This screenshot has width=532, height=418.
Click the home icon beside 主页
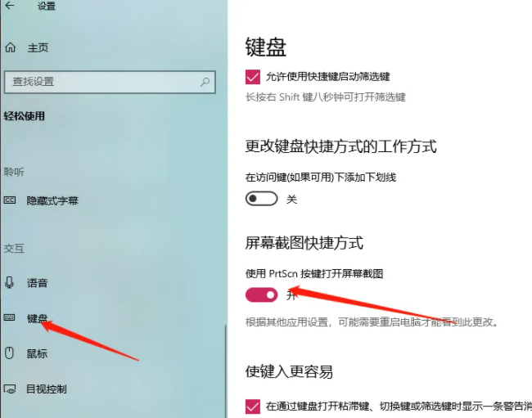coord(10,47)
